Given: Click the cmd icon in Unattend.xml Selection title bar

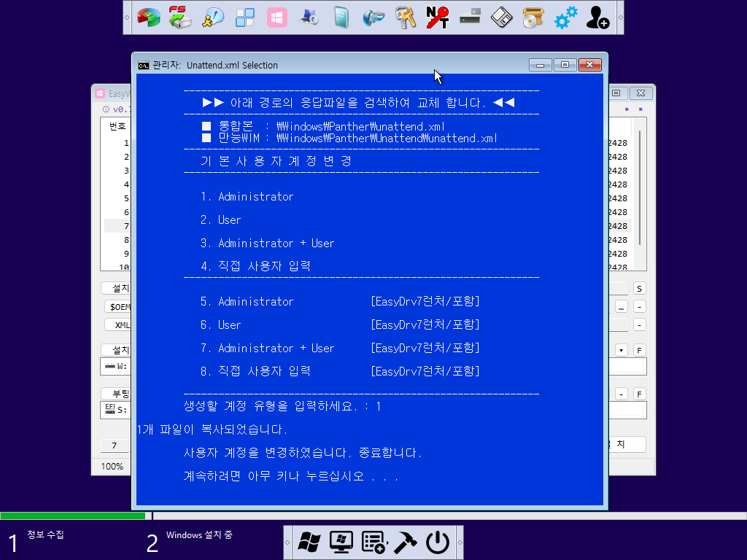Looking at the screenshot, I should (144, 65).
